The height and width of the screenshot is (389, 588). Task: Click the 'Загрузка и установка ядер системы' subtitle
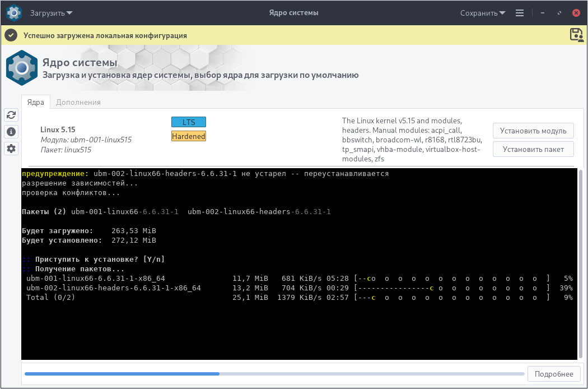[x=200, y=75]
